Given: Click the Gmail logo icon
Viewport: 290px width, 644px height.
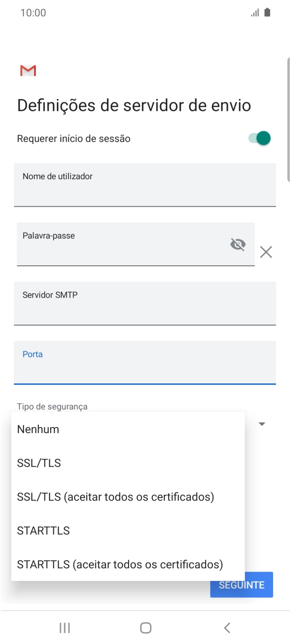Looking at the screenshot, I should (28, 71).
